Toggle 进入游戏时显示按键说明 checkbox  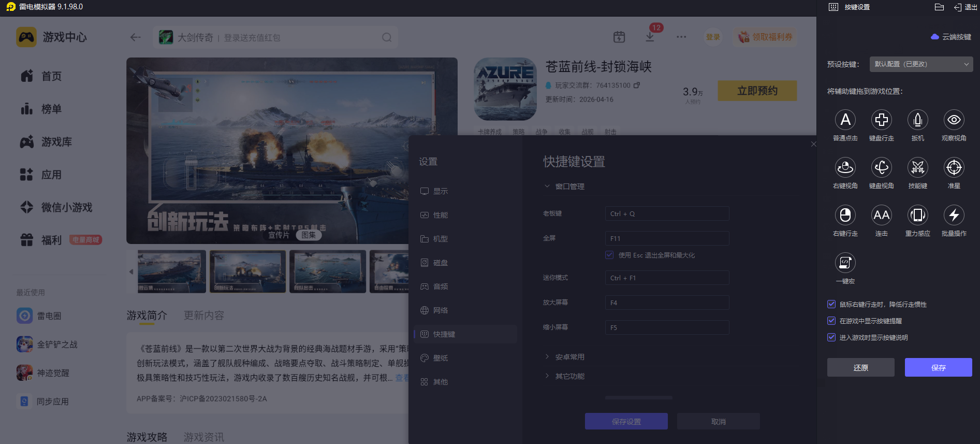[831, 338]
